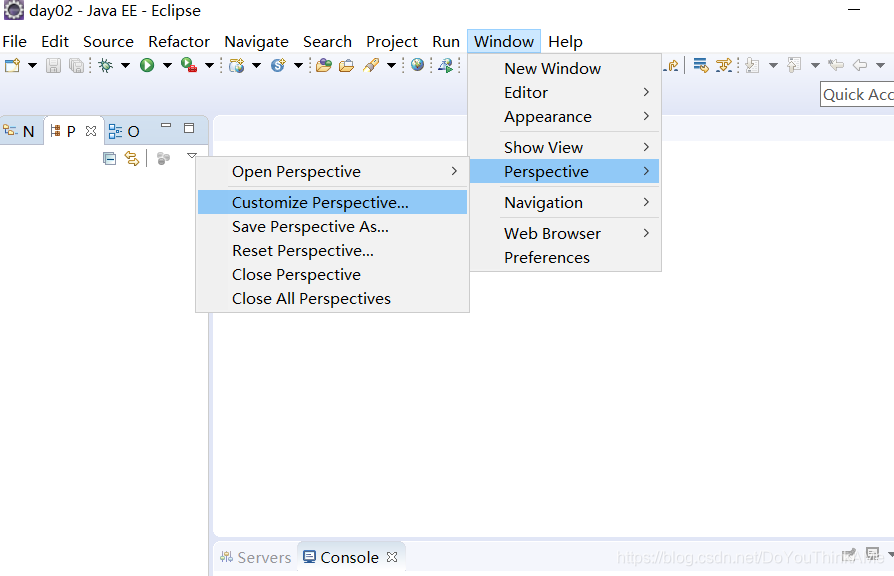The width and height of the screenshot is (894, 576).
Task: Minimize the Project Explorer view panel
Action: click(166, 125)
